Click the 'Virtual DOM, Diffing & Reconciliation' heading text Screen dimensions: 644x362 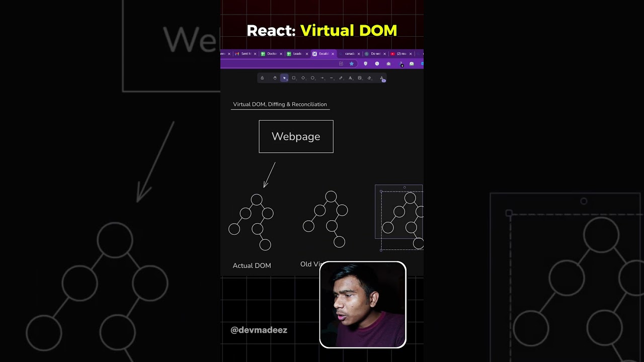(280, 104)
